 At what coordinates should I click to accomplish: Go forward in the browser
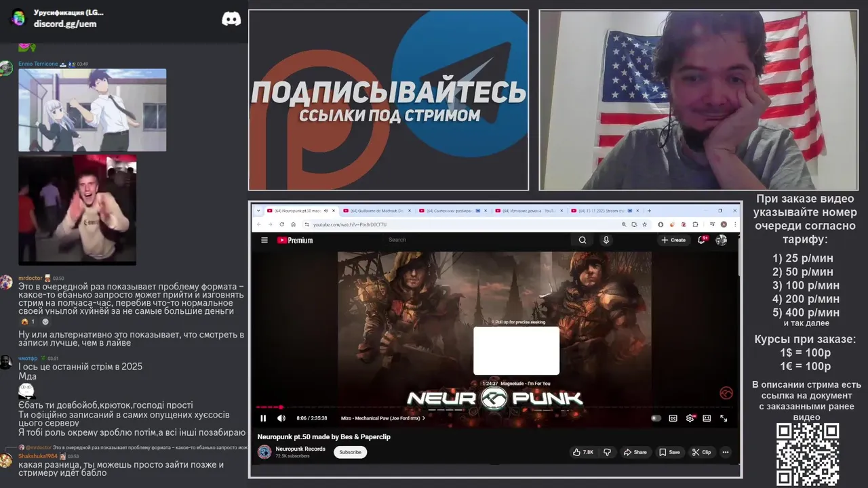pyautogui.click(x=270, y=224)
